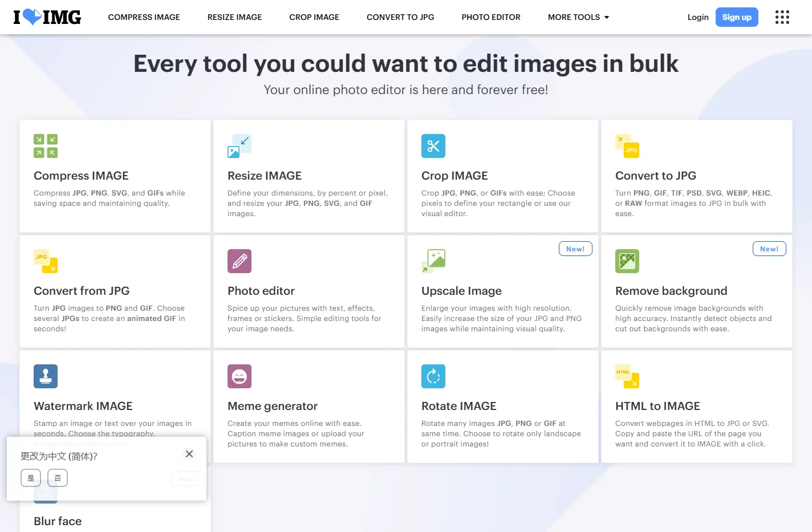The image size is (812, 532).
Task: Open the Convert from JPG card title
Action: (82, 291)
